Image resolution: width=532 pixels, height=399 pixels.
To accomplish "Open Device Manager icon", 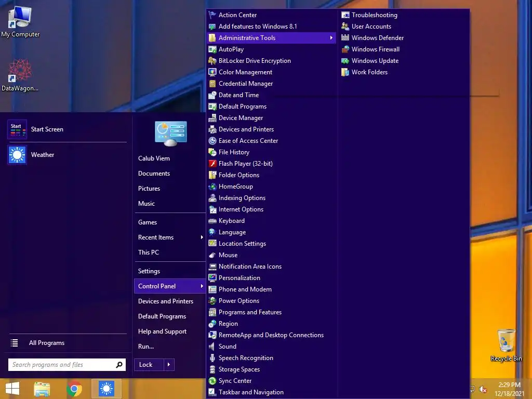I will (x=212, y=118).
